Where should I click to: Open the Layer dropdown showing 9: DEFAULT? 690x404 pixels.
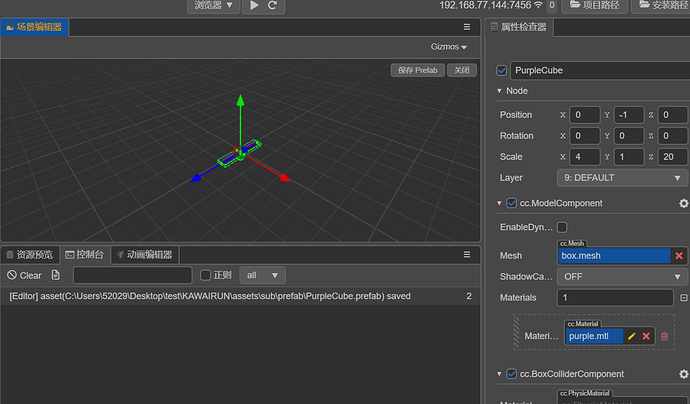pos(622,178)
